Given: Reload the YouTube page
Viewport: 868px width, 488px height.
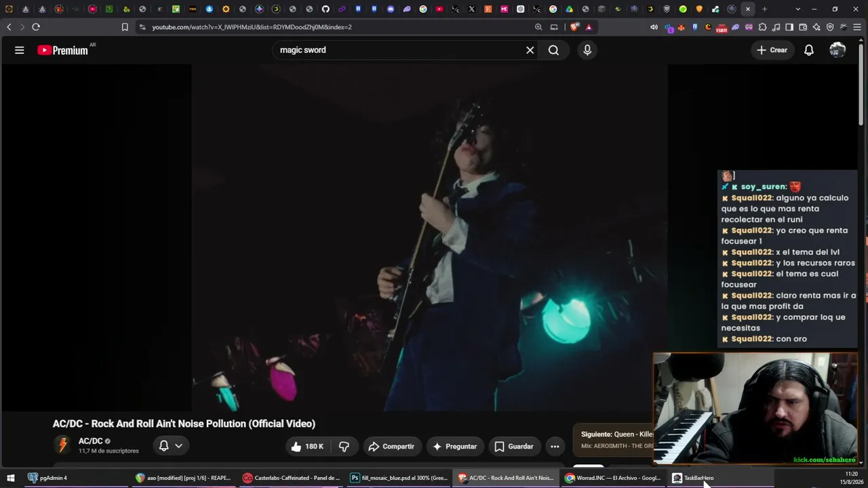Looking at the screenshot, I should point(36,27).
